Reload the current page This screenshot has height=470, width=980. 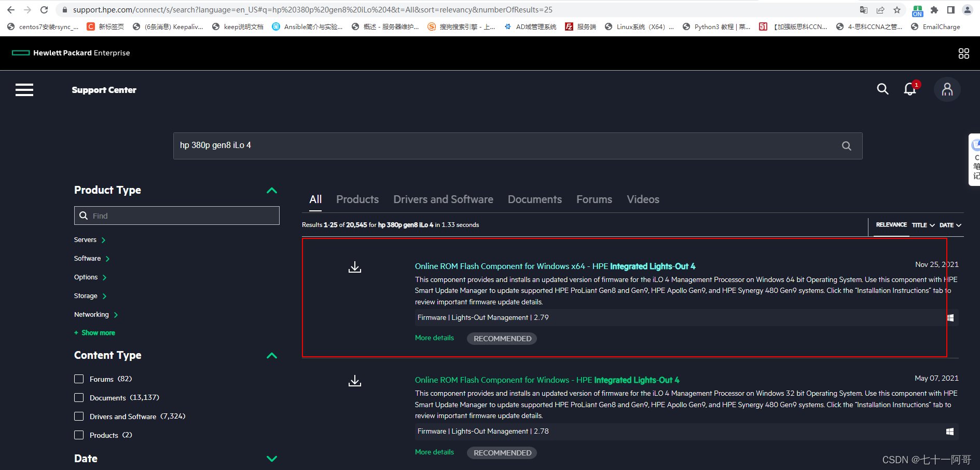(x=44, y=10)
